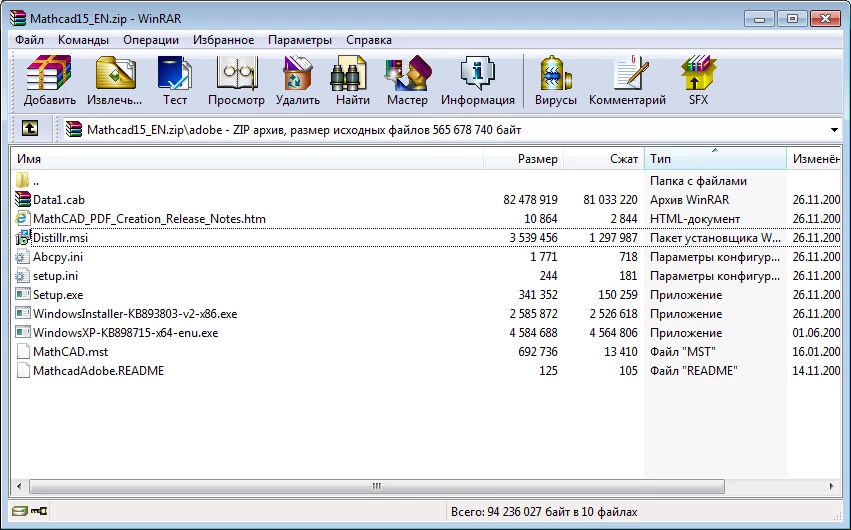This screenshot has height=530, width=851.
Task: Select MathCAD_PDF_Creation_Release_Notes.htm file name
Action: click(149, 219)
